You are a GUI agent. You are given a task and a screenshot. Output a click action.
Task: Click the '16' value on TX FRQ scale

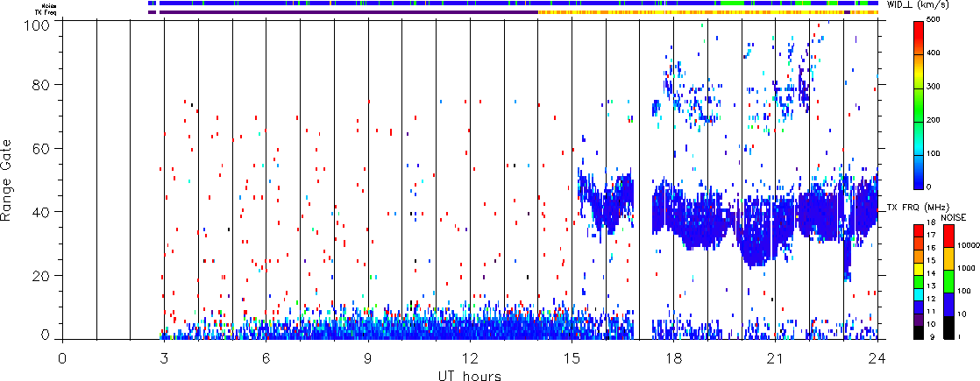click(933, 247)
